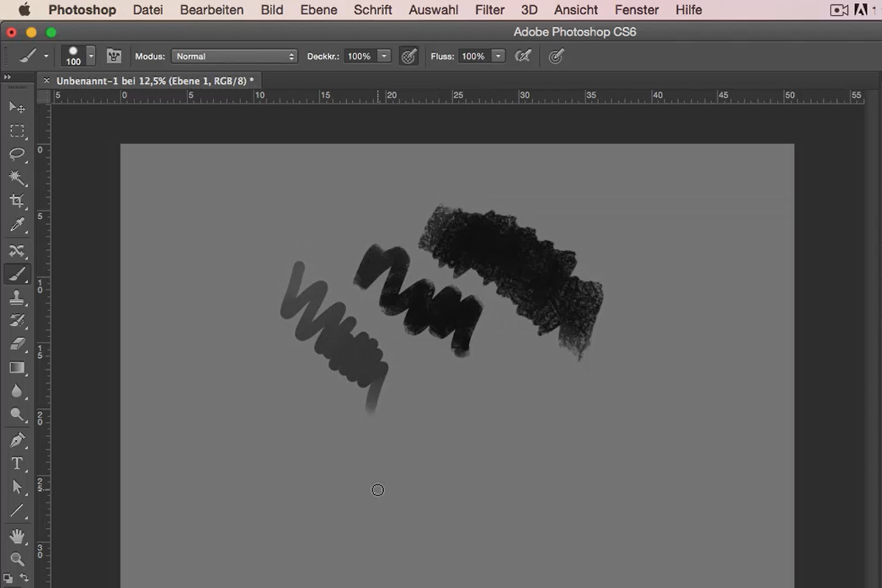Open the Filter menu
This screenshot has height=588, width=882.
(489, 10)
